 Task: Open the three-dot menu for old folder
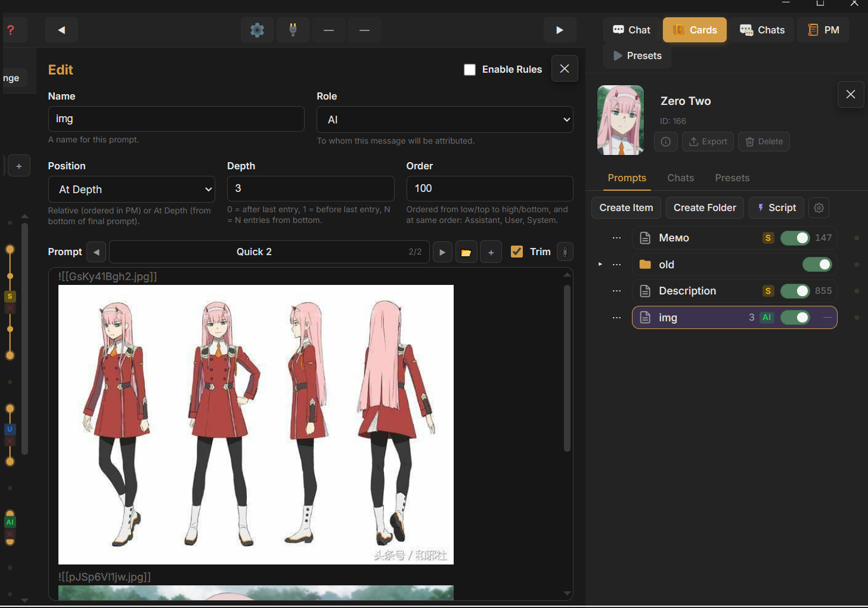click(x=617, y=265)
